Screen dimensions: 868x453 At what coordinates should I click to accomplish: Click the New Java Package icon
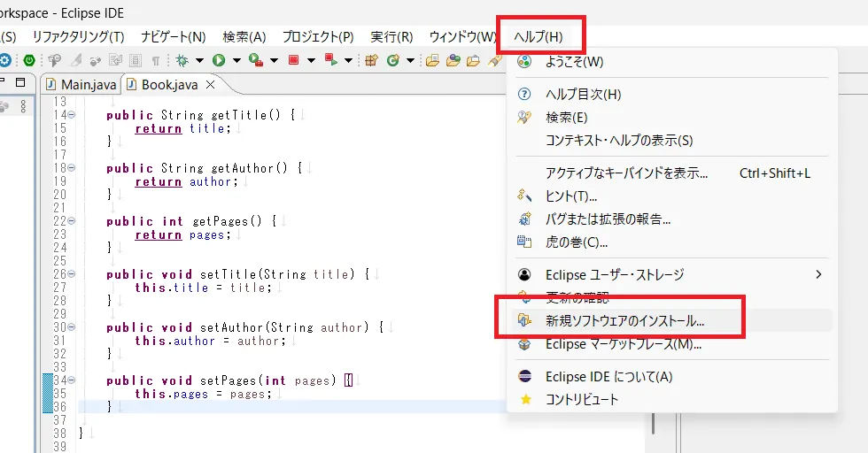371,60
